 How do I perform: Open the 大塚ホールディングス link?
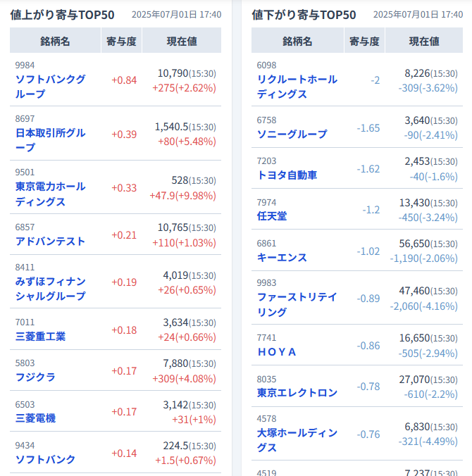[297, 440]
